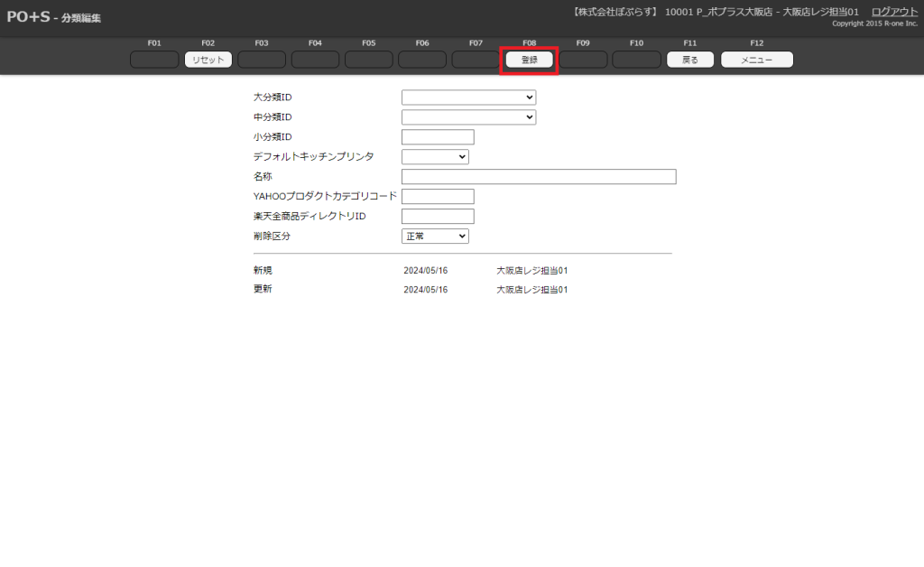This screenshot has width=924, height=567.
Task: Click the empty F06 function button
Action: (x=422, y=60)
